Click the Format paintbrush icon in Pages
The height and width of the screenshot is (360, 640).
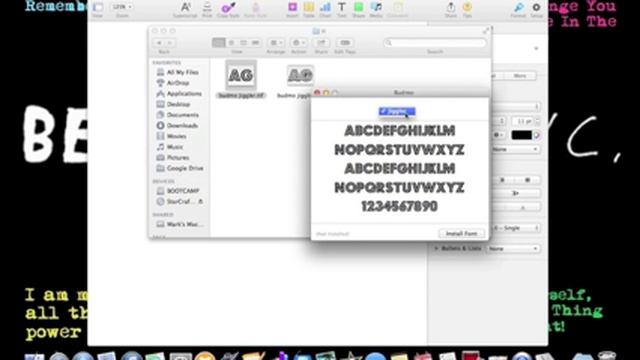coord(519,7)
